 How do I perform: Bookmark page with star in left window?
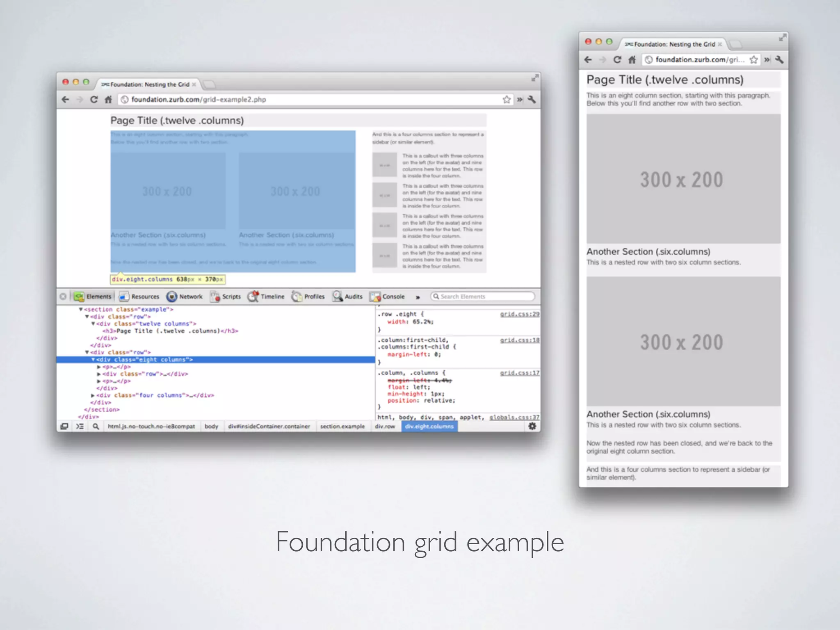(x=507, y=99)
